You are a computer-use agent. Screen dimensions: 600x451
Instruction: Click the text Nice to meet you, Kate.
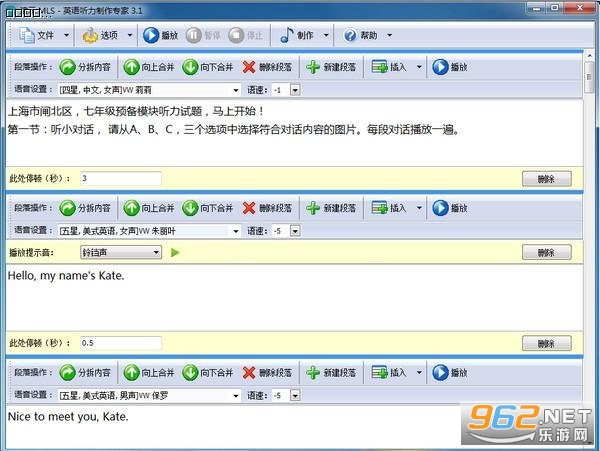tap(68, 417)
